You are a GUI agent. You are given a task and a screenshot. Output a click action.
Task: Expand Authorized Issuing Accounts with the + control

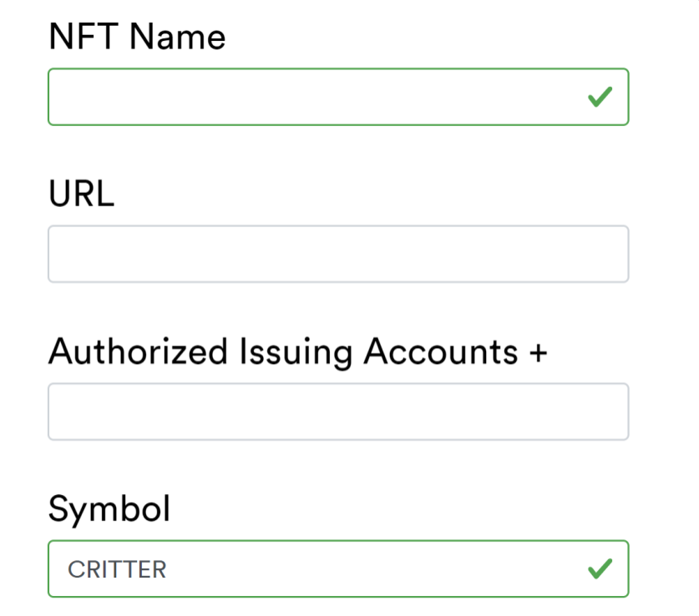coord(539,351)
